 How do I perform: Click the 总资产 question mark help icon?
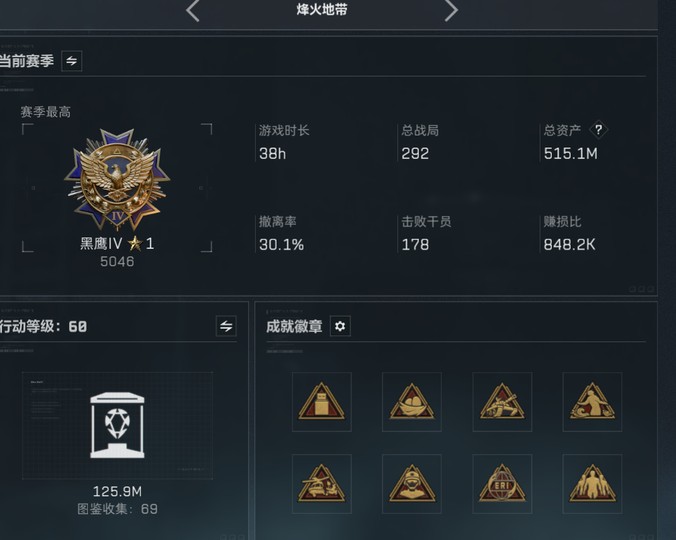(598, 129)
